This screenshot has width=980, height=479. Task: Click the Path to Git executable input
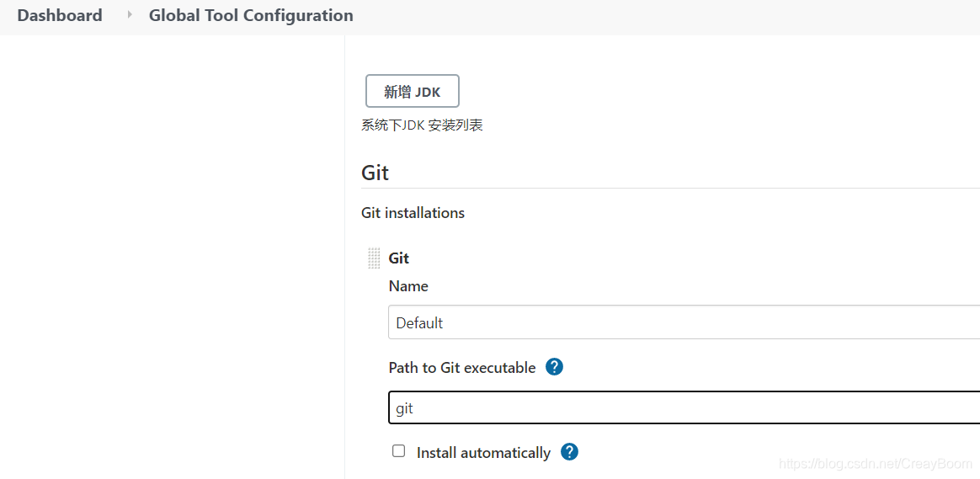click(682, 408)
